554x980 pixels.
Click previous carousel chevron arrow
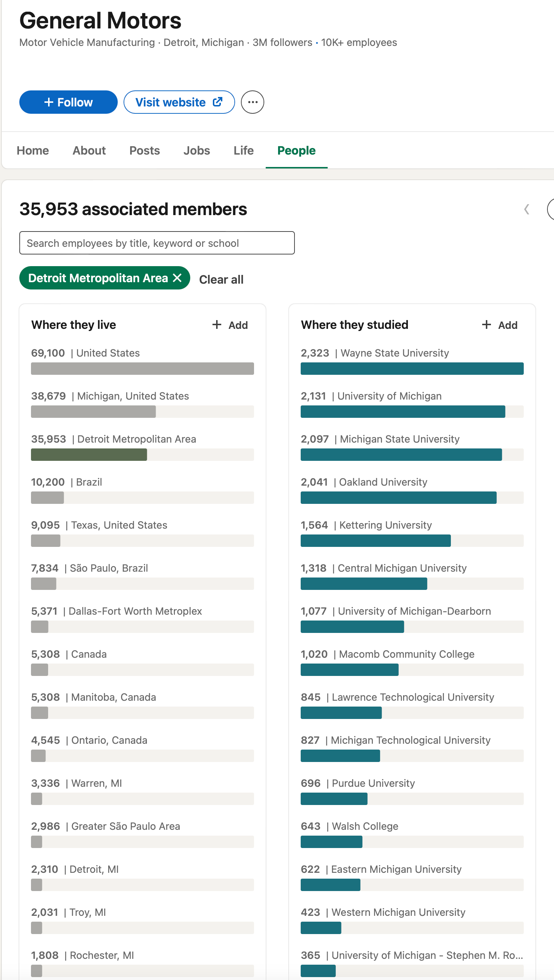click(x=527, y=209)
